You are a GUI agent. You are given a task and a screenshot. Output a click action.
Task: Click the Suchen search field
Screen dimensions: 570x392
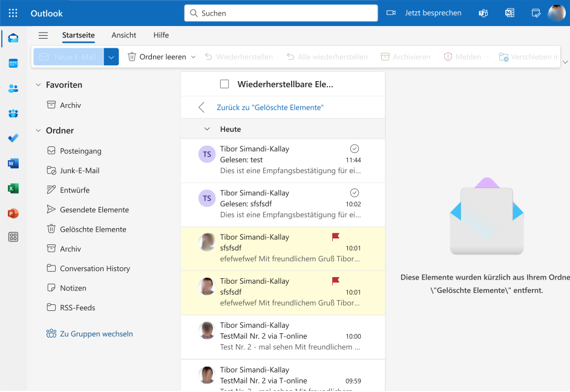click(281, 13)
